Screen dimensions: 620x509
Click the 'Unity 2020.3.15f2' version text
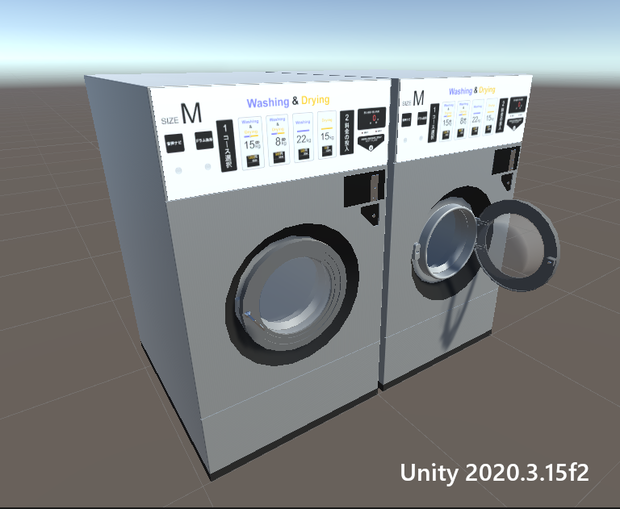pyautogui.click(x=494, y=472)
